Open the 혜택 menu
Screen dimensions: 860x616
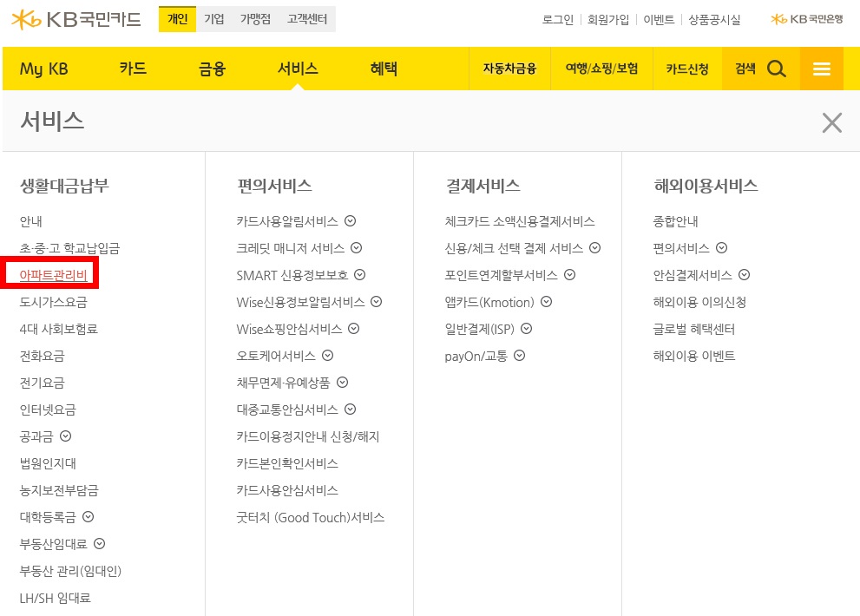[x=383, y=69]
